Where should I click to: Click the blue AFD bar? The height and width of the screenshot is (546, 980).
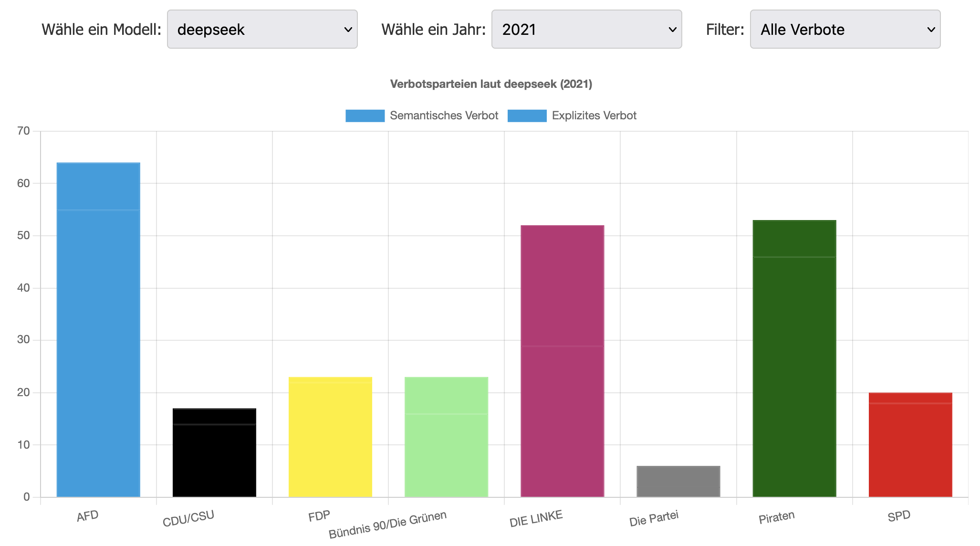98,329
